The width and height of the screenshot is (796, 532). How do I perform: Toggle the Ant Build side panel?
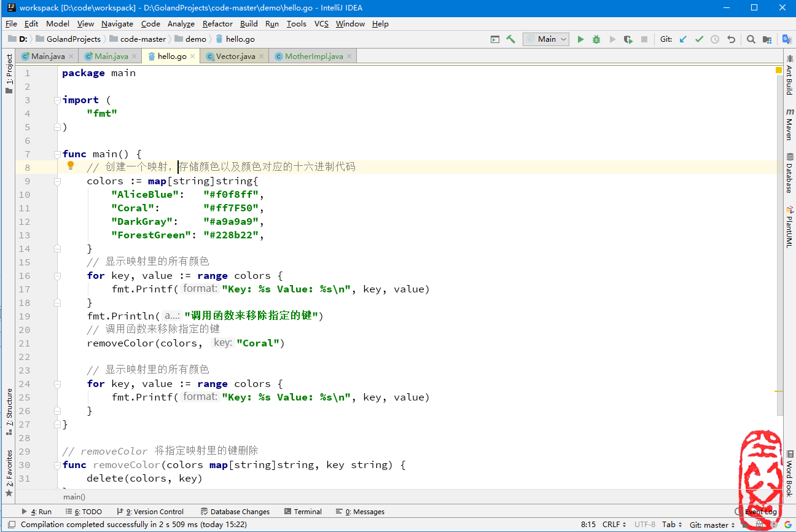(x=789, y=75)
